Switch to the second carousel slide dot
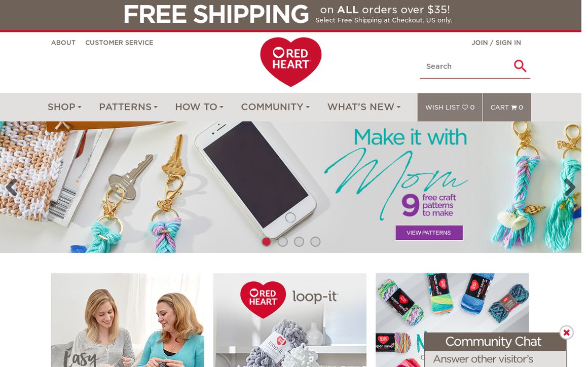This screenshot has height=367, width=588. pyautogui.click(x=283, y=242)
